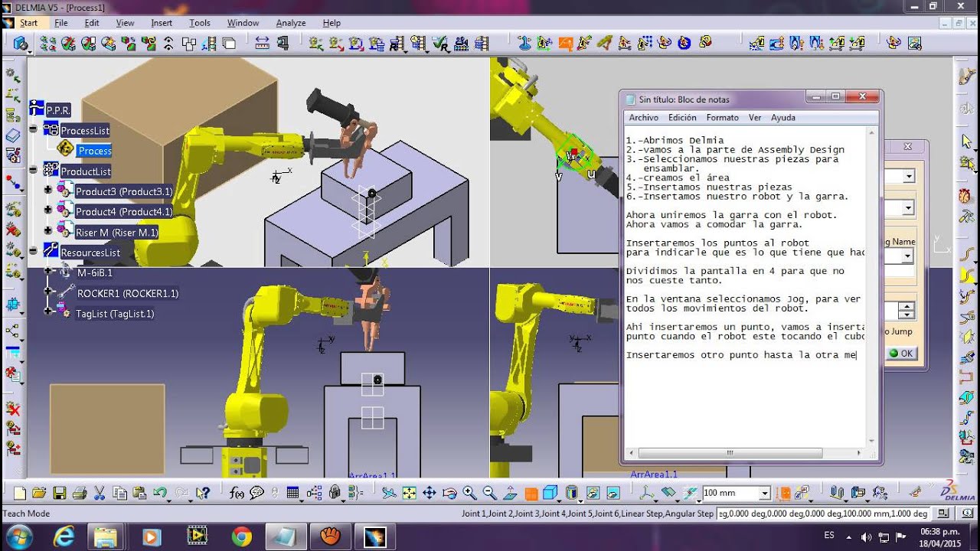
Task: Select the M-6iB.1 robot tree item
Action: coord(95,272)
